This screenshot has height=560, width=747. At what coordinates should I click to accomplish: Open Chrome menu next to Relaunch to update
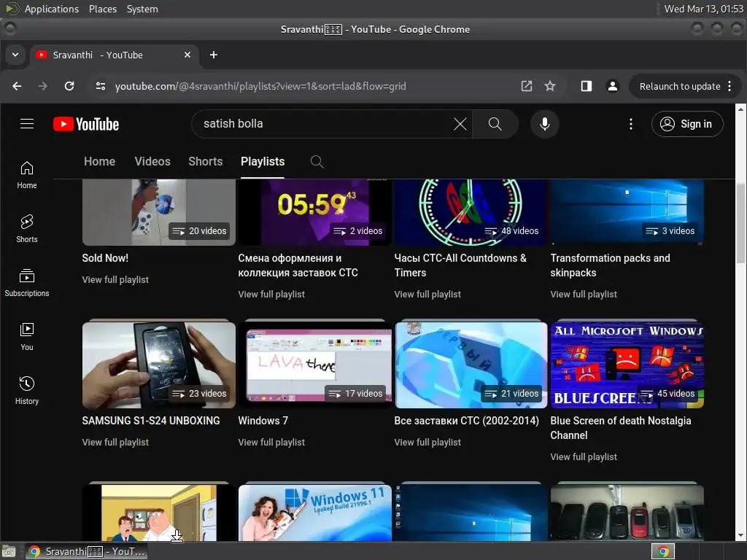(x=729, y=86)
